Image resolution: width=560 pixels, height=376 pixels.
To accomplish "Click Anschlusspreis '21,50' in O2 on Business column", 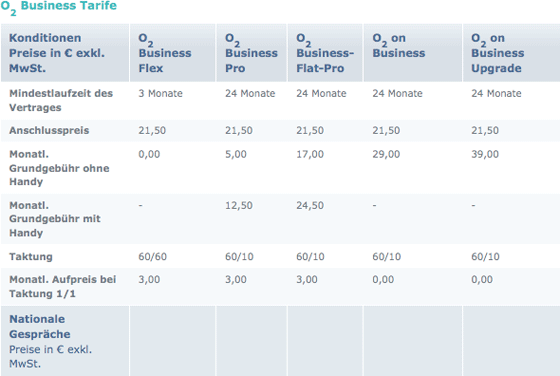I will (x=386, y=130).
